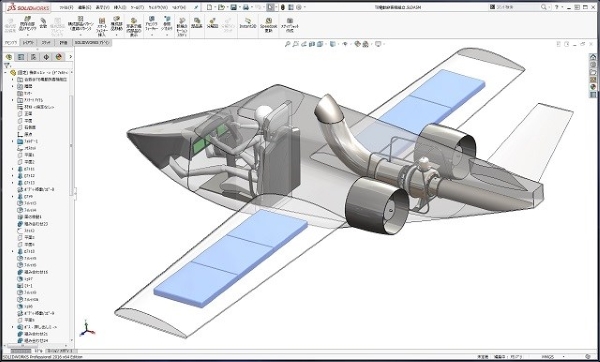600x362 pixels.
Task: Switch to the ConfigurationManager tab icon
Action: (x=34, y=57)
